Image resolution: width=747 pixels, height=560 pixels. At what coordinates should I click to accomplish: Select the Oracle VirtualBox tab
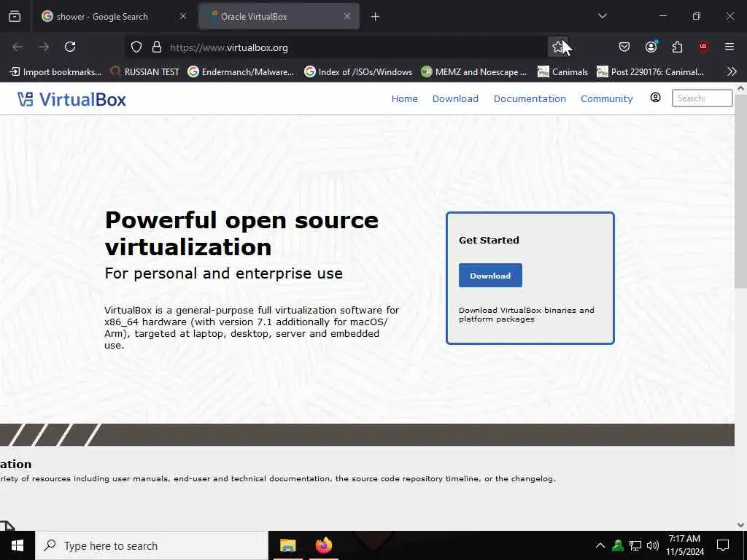click(279, 16)
